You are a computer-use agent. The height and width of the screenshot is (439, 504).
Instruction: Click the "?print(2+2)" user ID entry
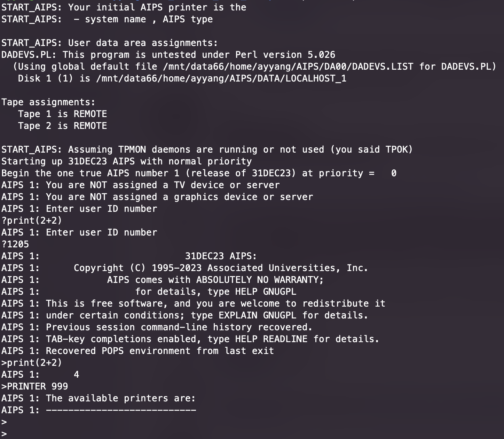tap(32, 221)
